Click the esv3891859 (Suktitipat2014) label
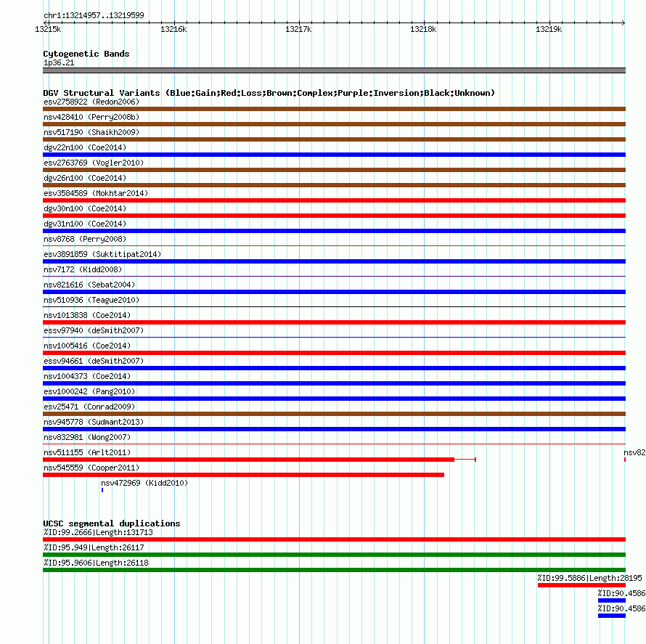Image resolution: width=646 pixels, height=644 pixels. coord(102,254)
